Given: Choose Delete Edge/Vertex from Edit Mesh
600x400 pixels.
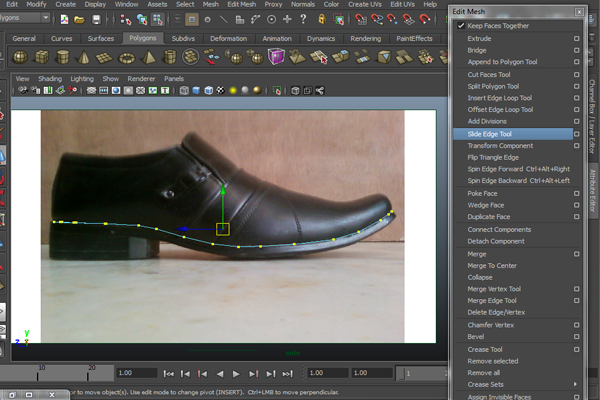Looking at the screenshot, I should tap(496, 312).
